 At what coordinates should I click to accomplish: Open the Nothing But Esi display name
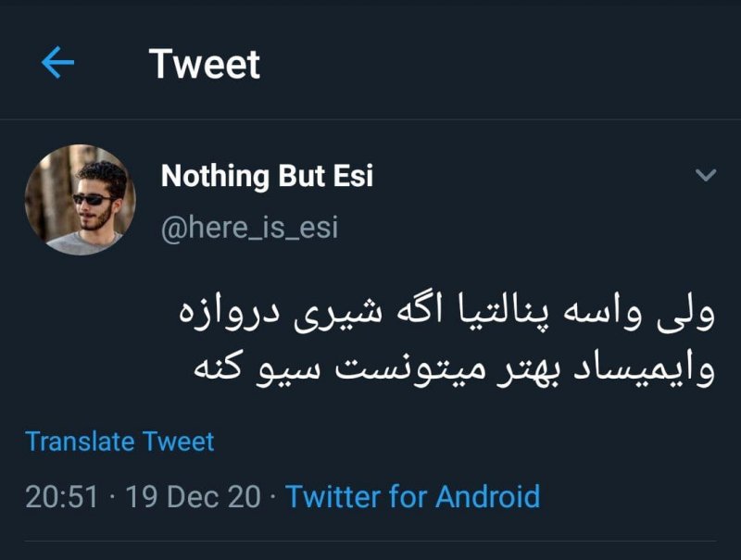(267, 175)
